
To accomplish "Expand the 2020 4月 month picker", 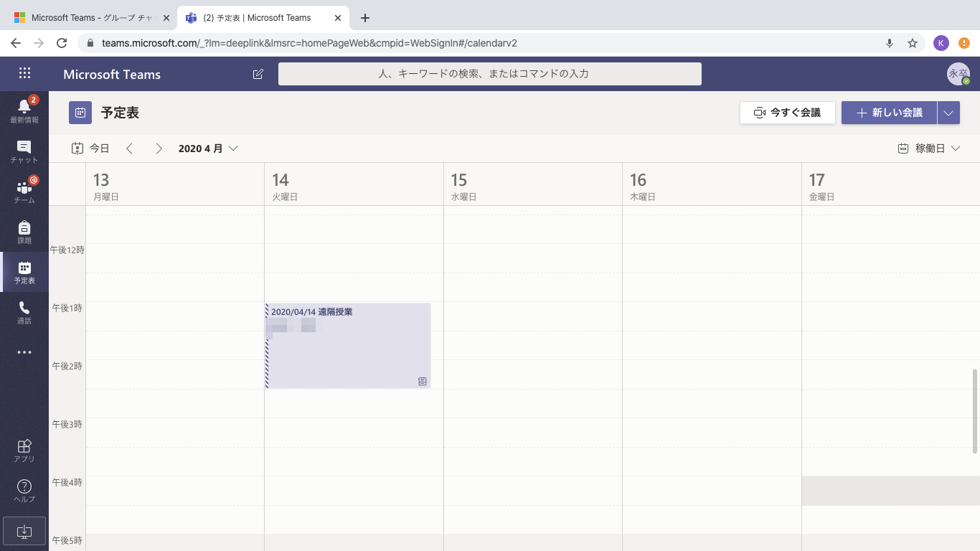I will click(208, 149).
